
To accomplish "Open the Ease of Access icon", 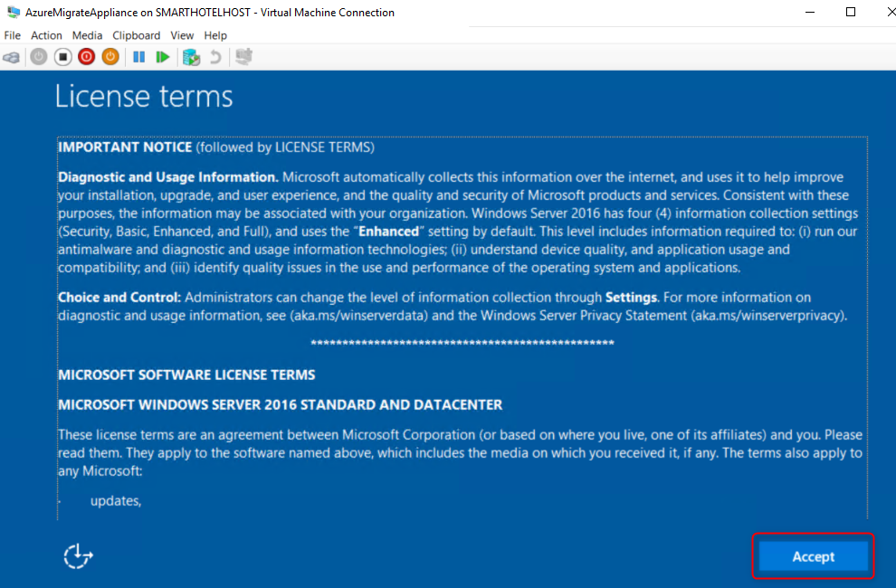I will (x=78, y=556).
